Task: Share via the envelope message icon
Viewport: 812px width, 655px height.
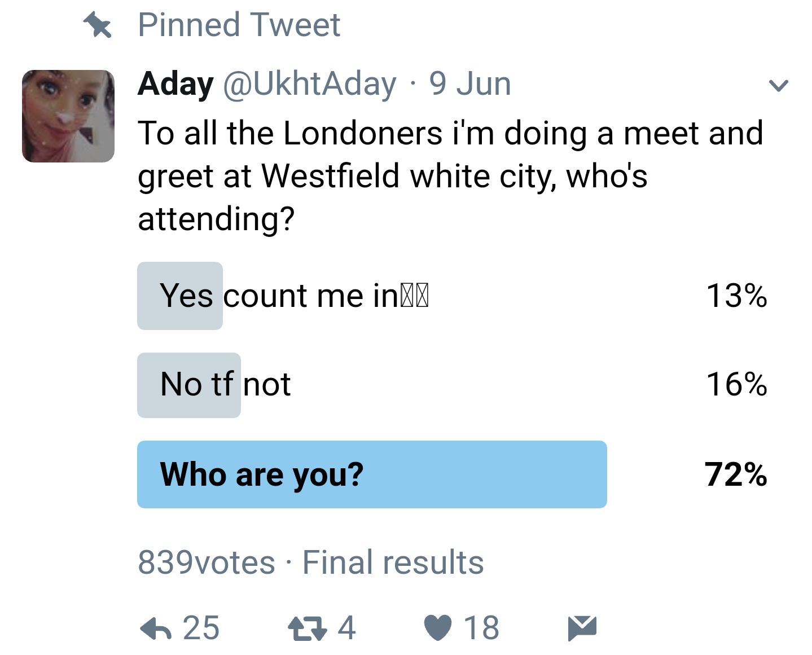Action: pos(582,628)
